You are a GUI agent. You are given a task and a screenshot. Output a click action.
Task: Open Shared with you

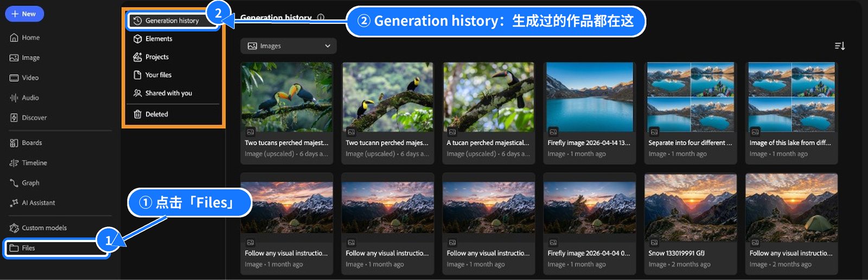click(163, 93)
